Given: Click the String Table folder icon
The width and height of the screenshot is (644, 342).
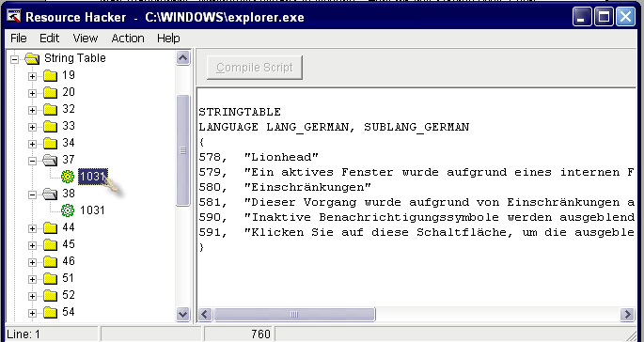Looking at the screenshot, I should (32, 58).
